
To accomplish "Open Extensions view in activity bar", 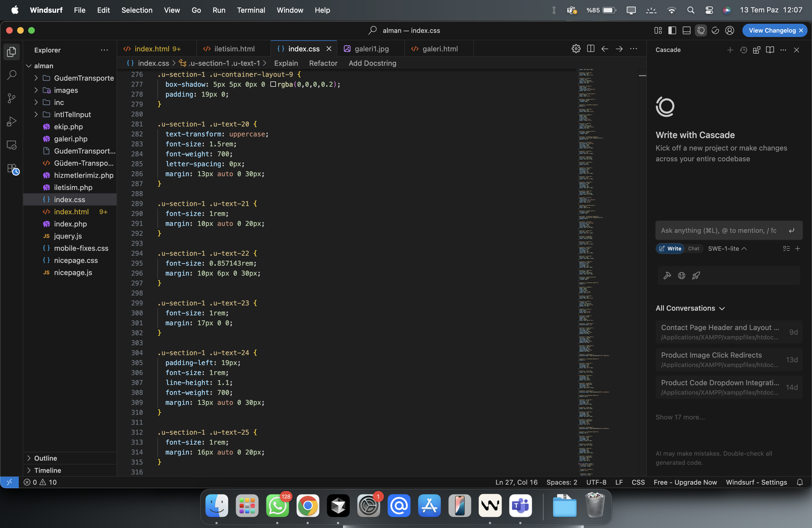I will click(12, 168).
